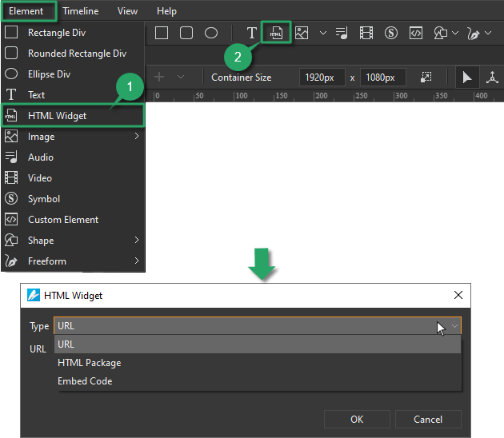This screenshot has height=438, width=504.
Task: Expand the Freeform submenu
Action: point(74,261)
